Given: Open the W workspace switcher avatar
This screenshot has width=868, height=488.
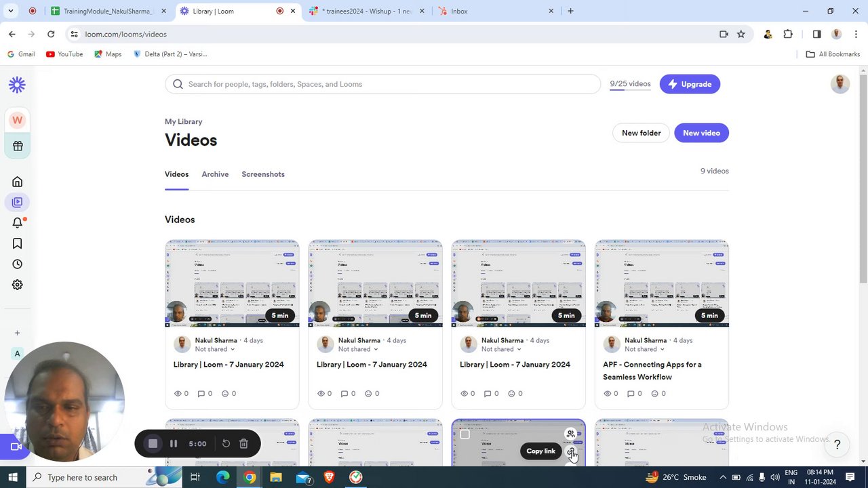Looking at the screenshot, I should [x=17, y=120].
